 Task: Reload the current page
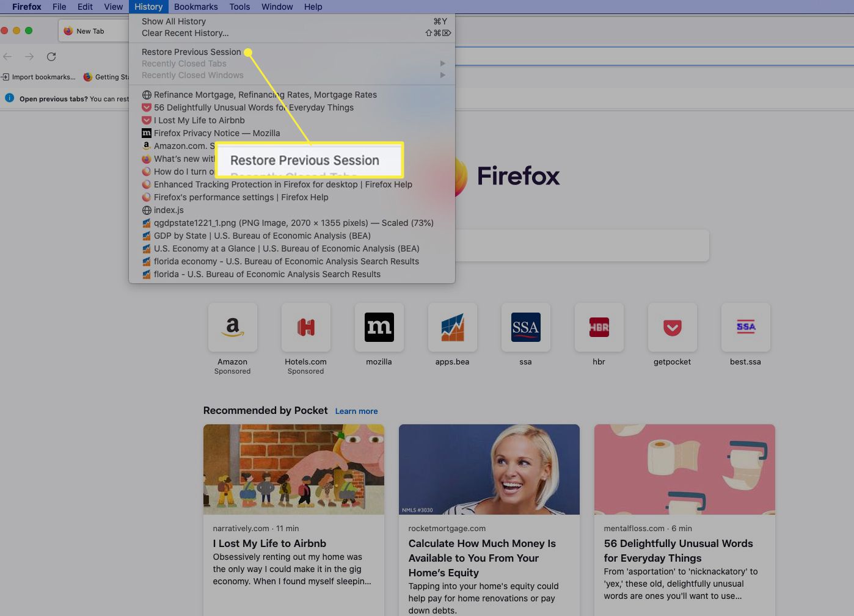51,56
